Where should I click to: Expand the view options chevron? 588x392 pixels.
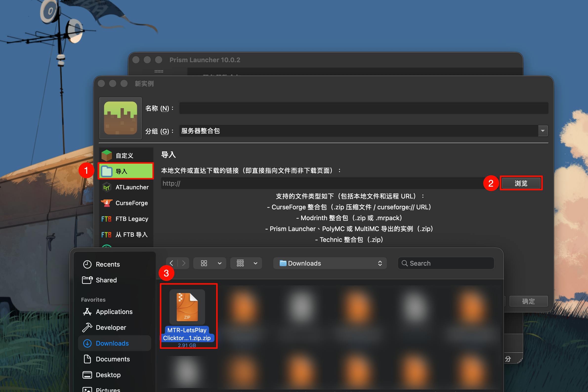click(220, 263)
